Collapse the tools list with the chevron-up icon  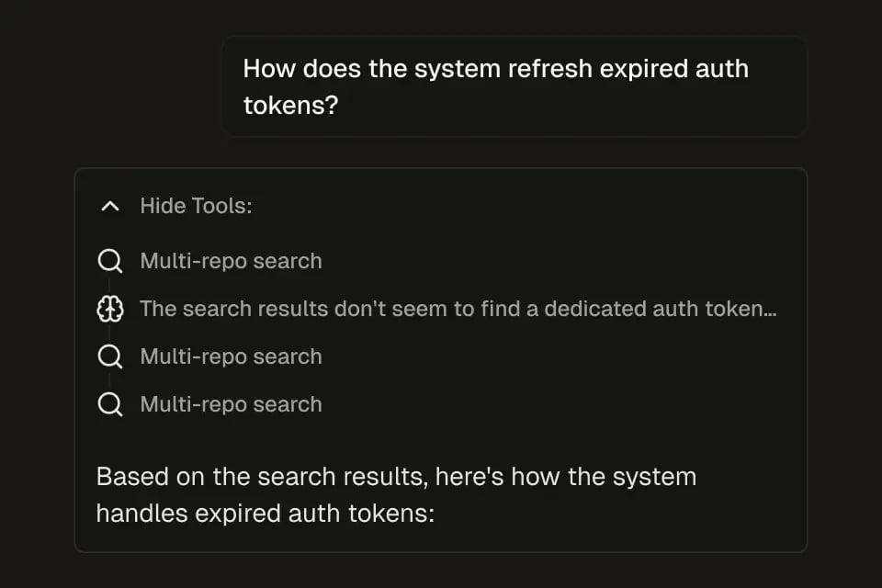click(x=110, y=207)
